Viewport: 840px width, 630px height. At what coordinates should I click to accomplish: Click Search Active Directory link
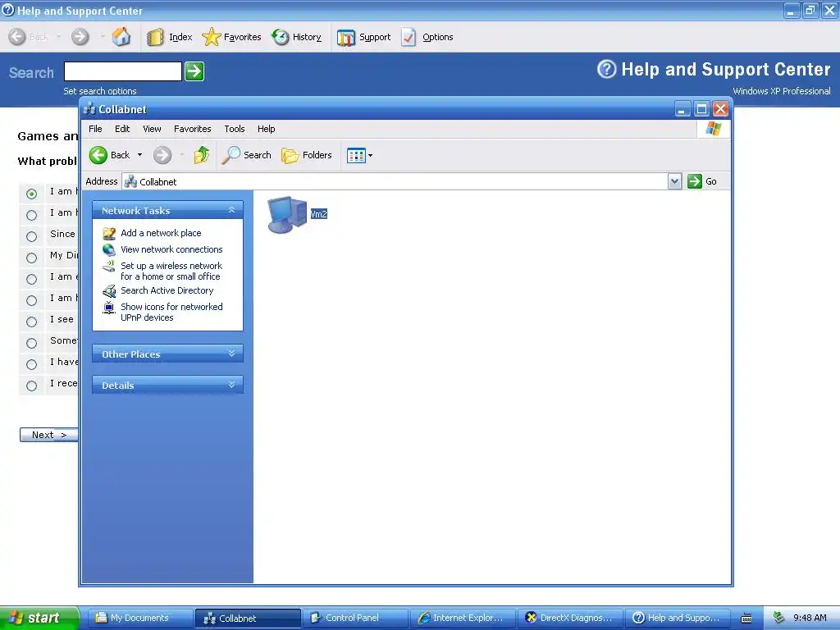pyautogui.click(x=167, y=290)
